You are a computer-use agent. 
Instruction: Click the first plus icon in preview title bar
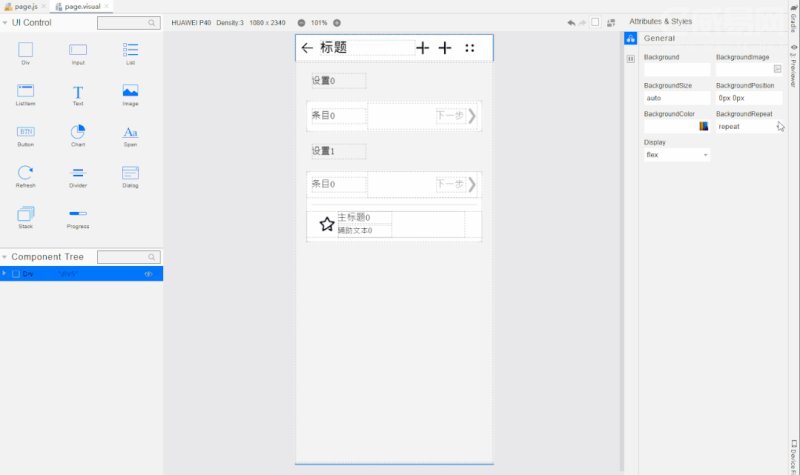point(422,48)
